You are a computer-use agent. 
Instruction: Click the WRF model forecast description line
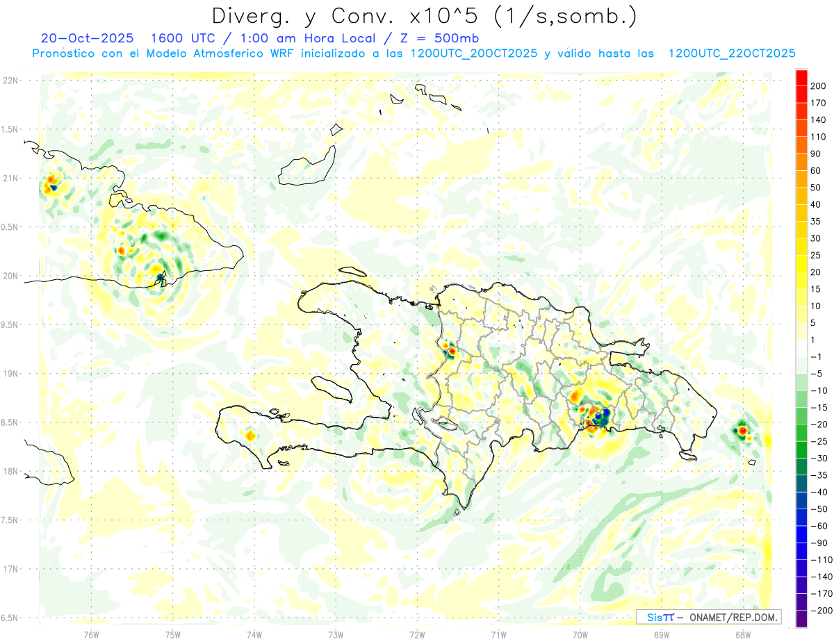(414, 53)
